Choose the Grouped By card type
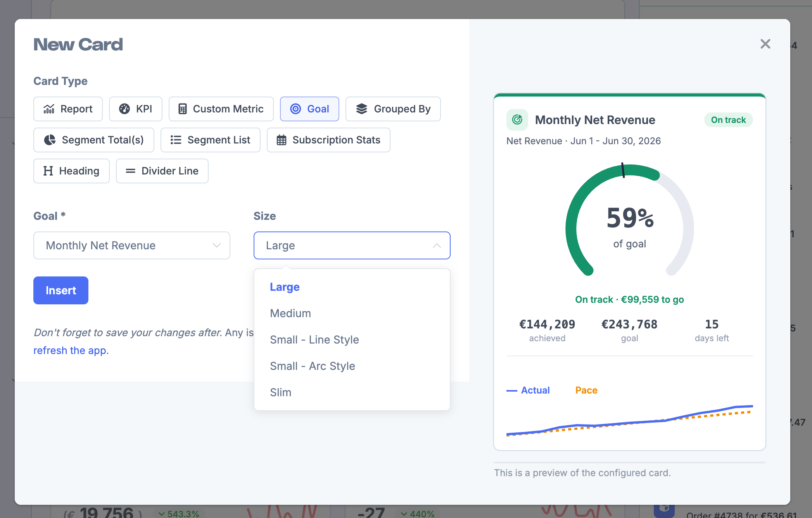The width and height of the screenshot is (812, 518). coord(393,109)
